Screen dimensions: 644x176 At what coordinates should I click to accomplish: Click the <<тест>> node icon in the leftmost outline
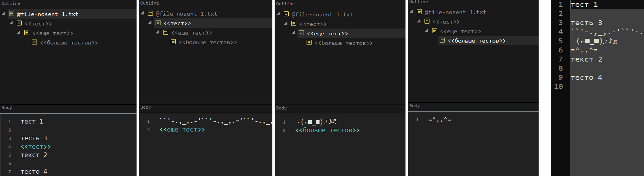coord(19,24)
